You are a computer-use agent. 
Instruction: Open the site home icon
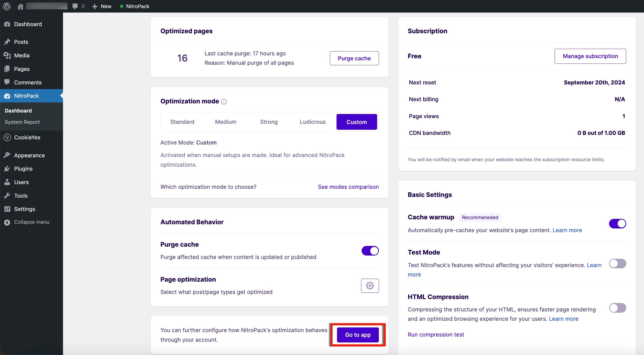(x=20, y=6)
